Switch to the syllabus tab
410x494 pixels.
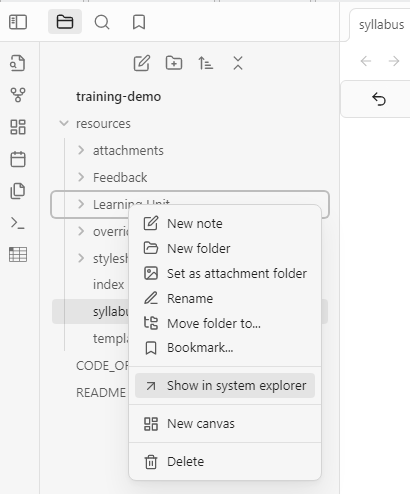(x=381, y=25)
